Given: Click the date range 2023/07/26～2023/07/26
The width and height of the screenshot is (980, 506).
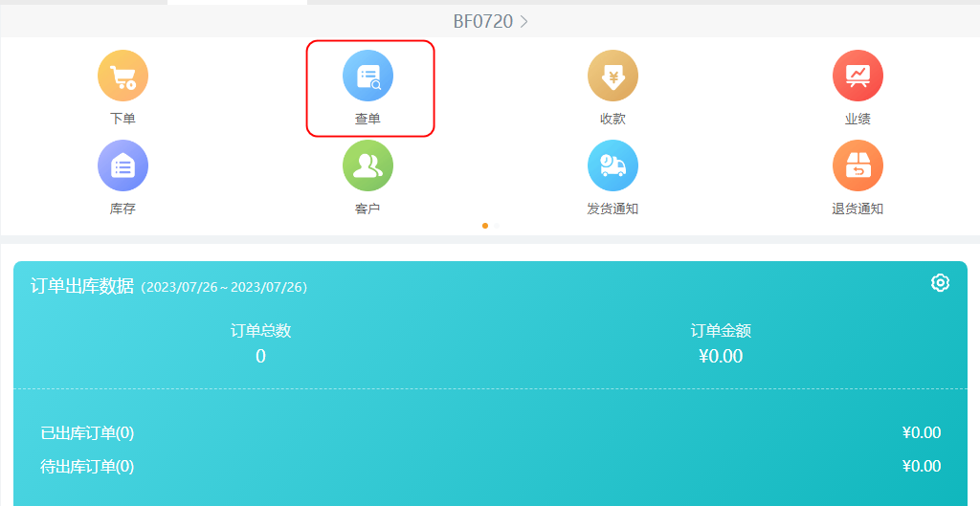Looking at the screenshot, I should pos(224,287).
